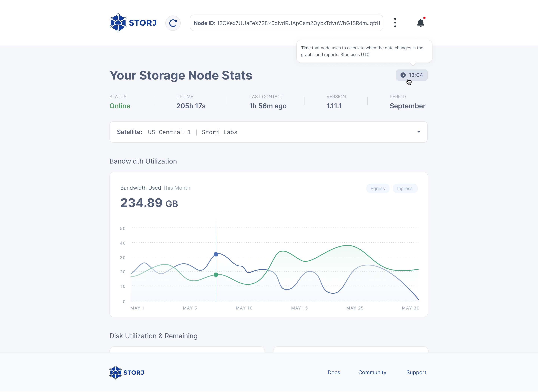This screenshot has width=538, height=392.
Task: Open notifications via the bell icon
Action: coord(420,23)
